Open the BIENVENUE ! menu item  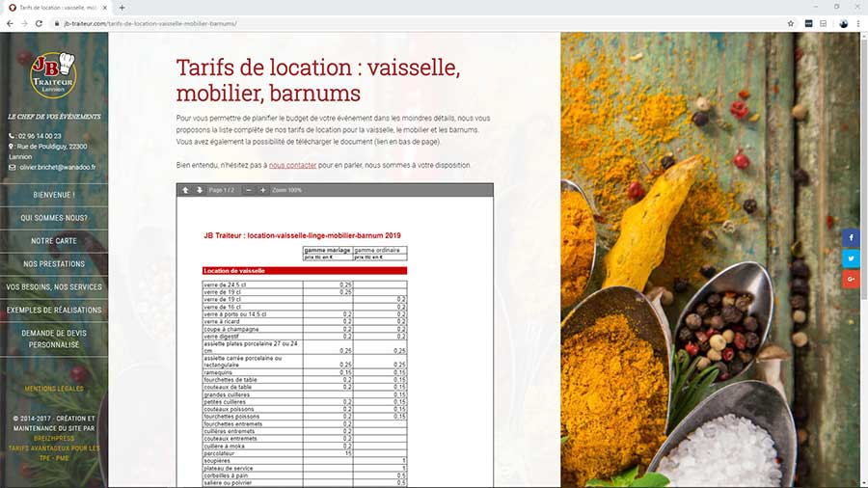[x=54, y=195]
